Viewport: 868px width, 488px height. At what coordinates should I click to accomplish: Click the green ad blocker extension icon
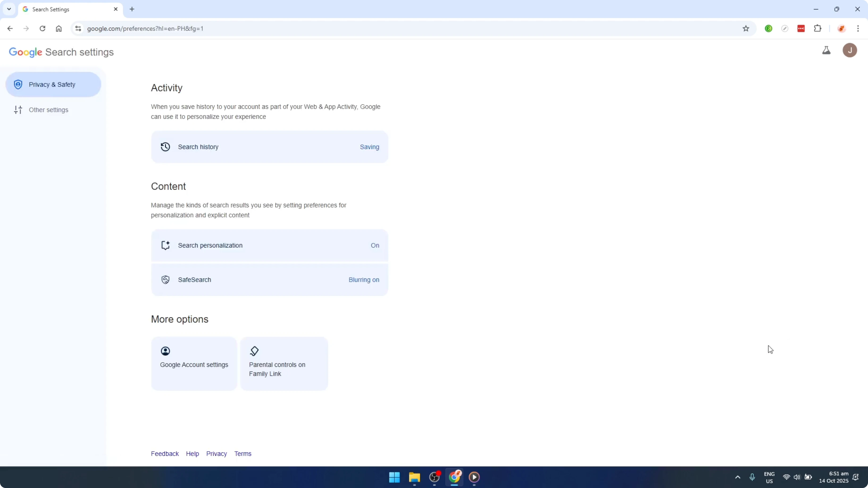[768, 28]
